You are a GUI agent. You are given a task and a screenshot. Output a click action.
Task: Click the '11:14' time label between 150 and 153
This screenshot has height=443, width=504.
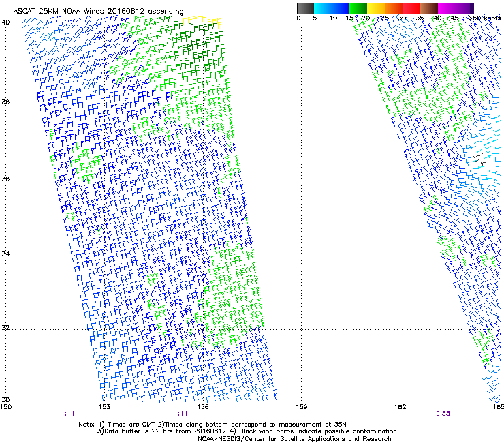tap(66, 414)
